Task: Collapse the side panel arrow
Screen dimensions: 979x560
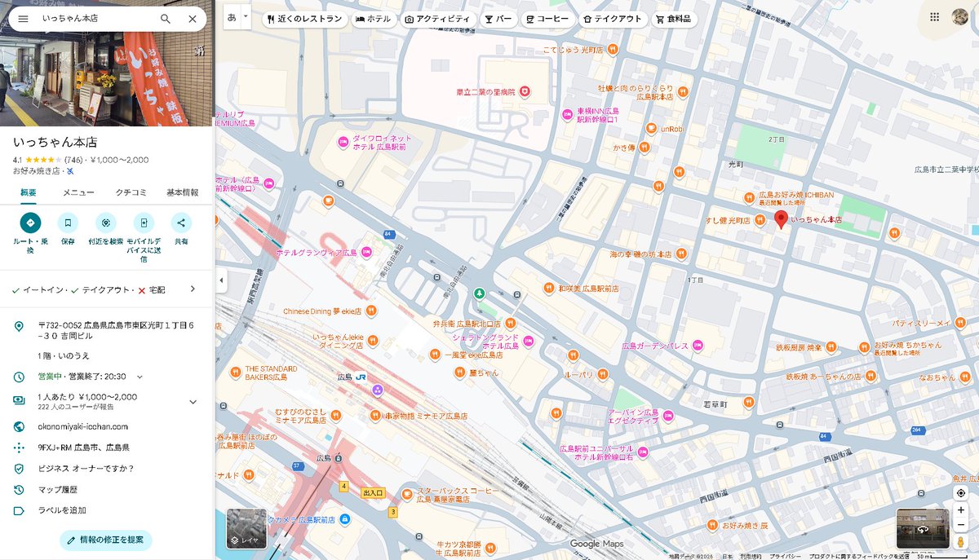Action: tap(220, 280)
